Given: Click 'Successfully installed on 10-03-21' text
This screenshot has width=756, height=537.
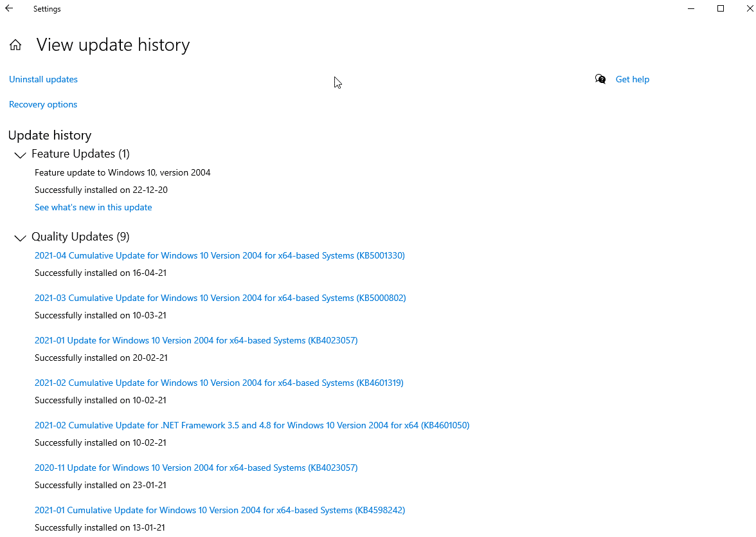Looking at the screenshot, I should pyautogui.click(x=100, y=315).
